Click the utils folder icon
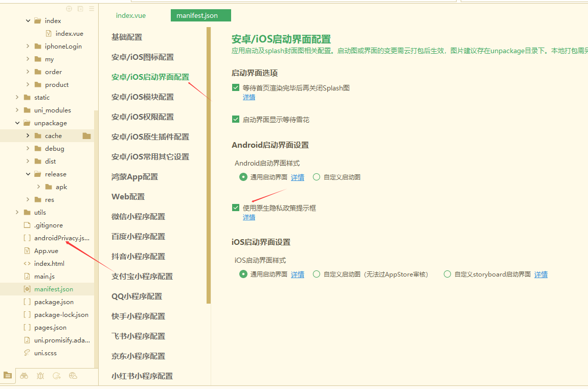Viewport: 588px width, 389px height. coord(27,213)
